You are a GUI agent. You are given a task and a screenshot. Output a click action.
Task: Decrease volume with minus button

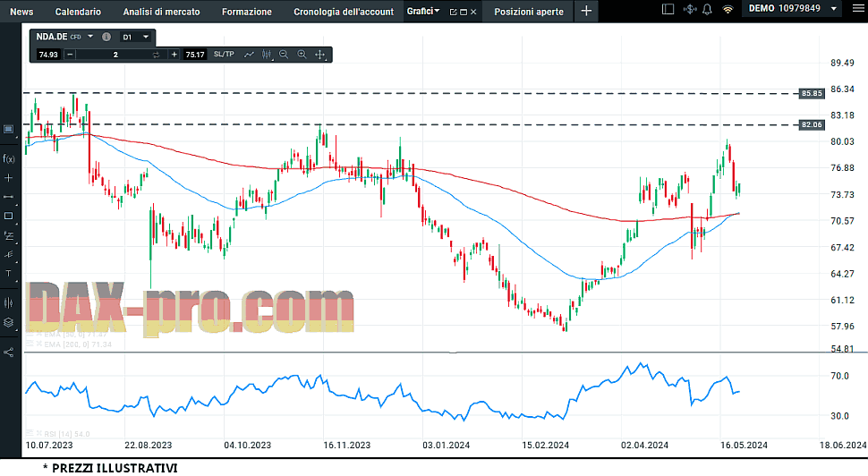tap(70, 55)
